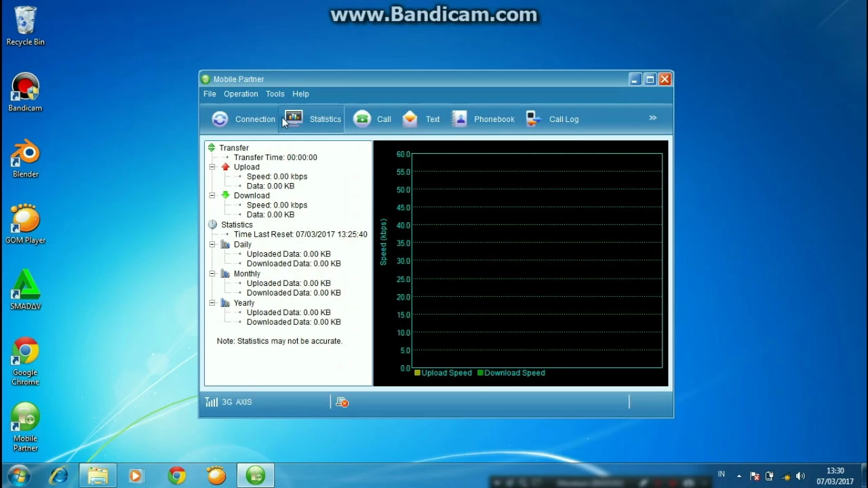Show more toolbar items via double chevron
868x488 pixels.
pyautogui.click(x=652, y=118)
